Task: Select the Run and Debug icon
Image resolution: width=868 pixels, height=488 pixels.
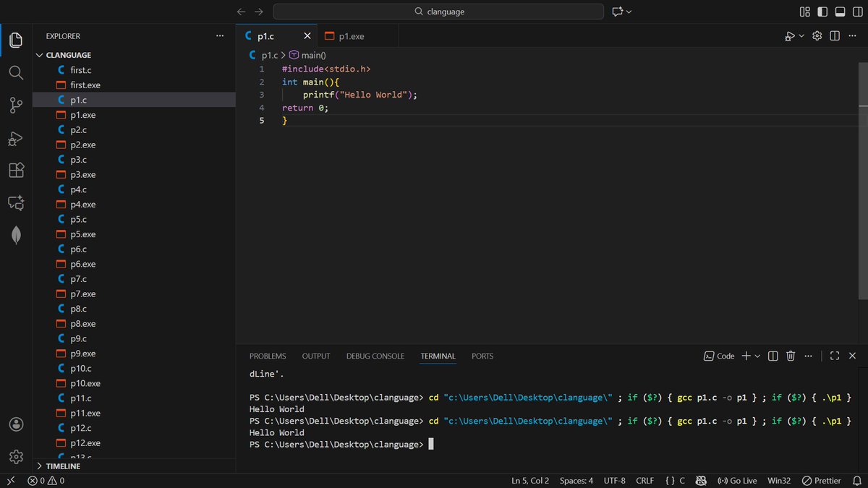Action: [15, 138]
